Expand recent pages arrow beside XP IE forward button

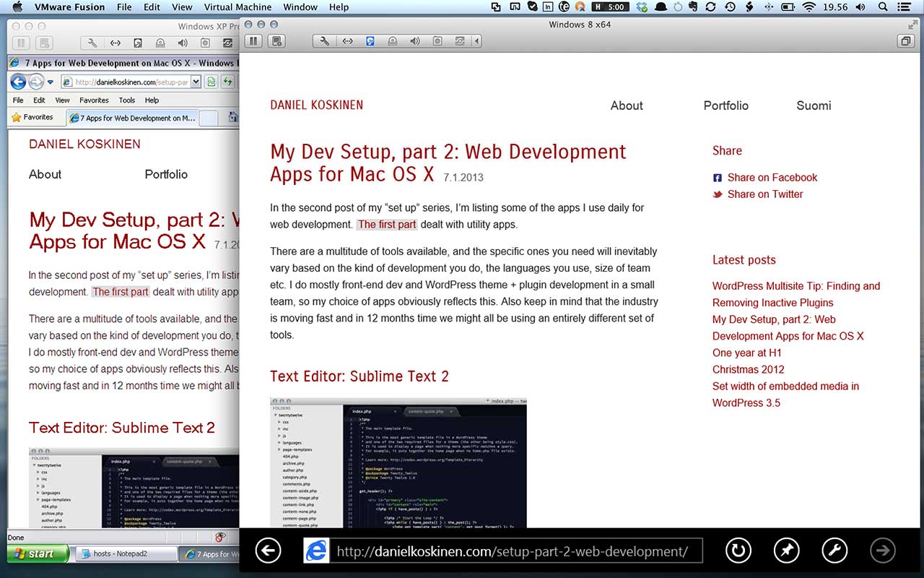[x=51, y=82]
